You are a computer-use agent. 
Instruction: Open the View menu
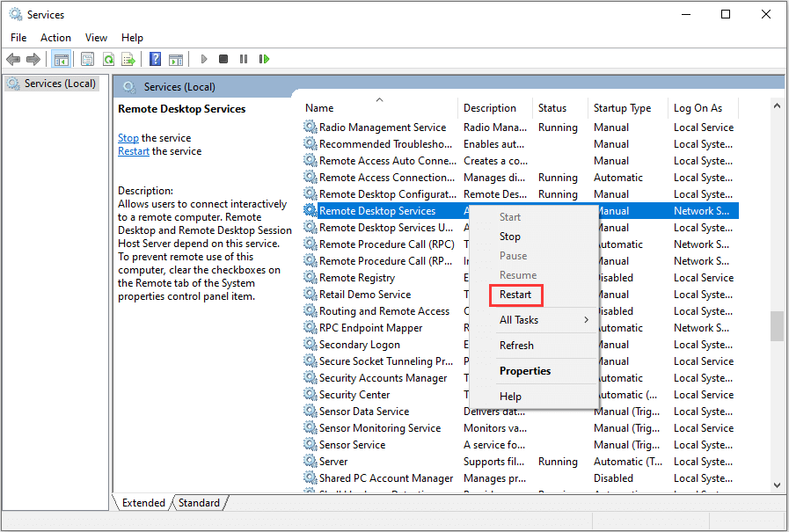(96, 38)
